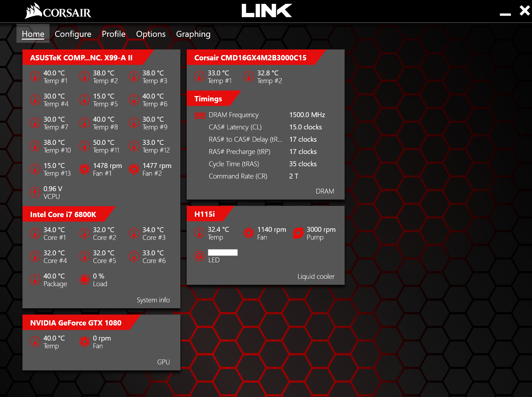Click the VCPU voltage icon
The height and width of the screenshot is (397, 532).
[35, 193]
